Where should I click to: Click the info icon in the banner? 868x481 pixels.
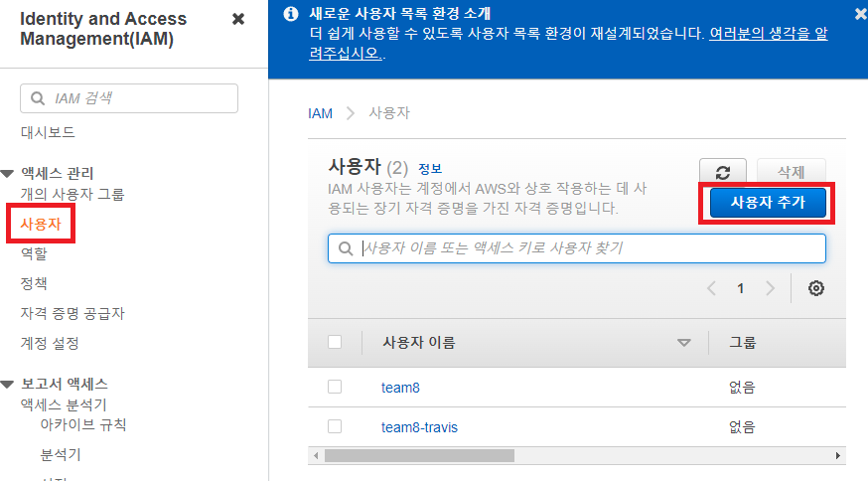291,14
